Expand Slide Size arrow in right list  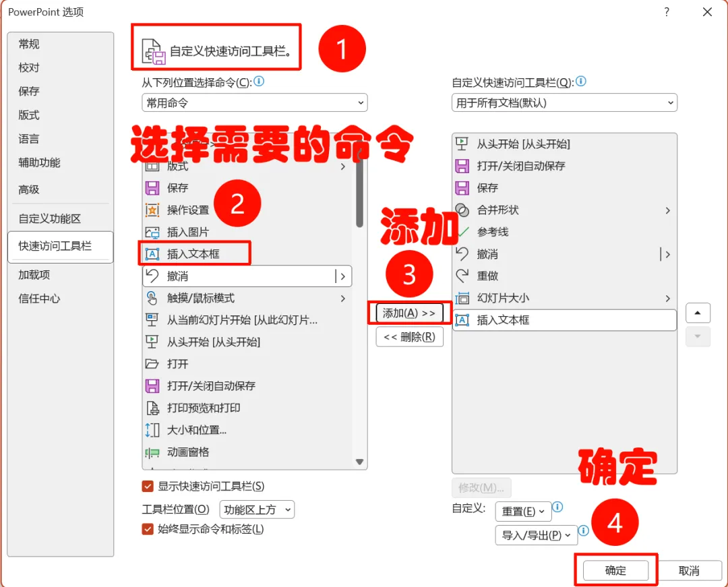(667, 298)
